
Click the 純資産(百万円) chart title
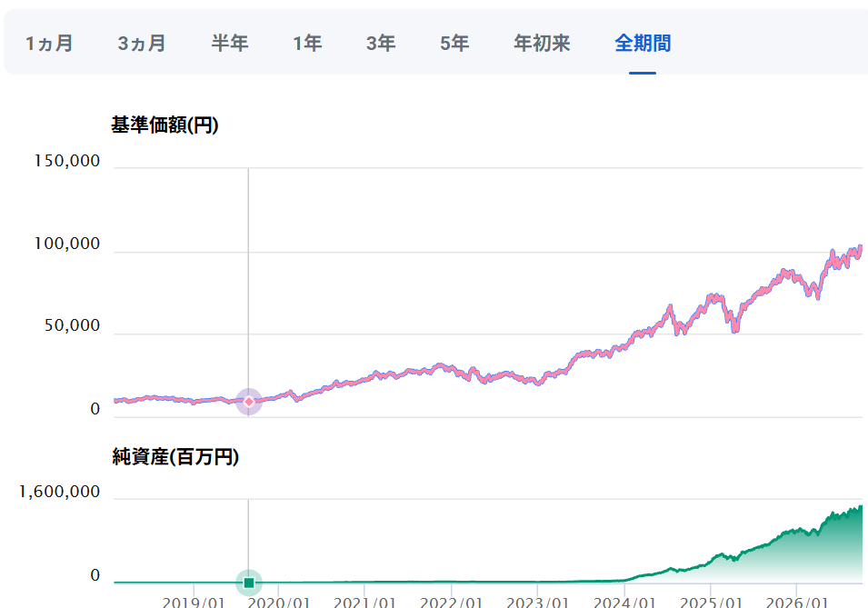(x=175, y=457)
